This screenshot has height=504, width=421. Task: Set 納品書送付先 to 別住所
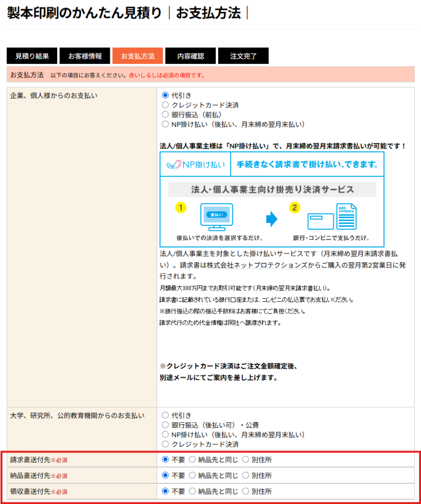tap(245, 476)
